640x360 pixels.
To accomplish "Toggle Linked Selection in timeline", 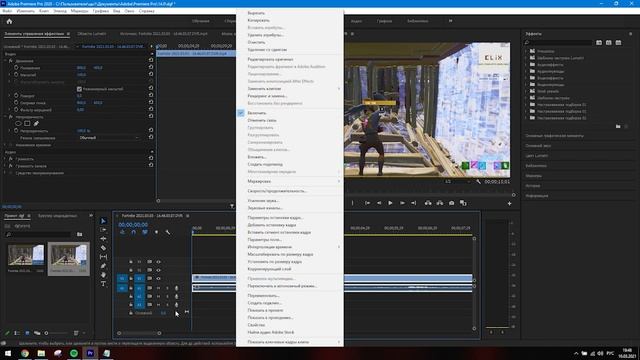I will point(145,232).
